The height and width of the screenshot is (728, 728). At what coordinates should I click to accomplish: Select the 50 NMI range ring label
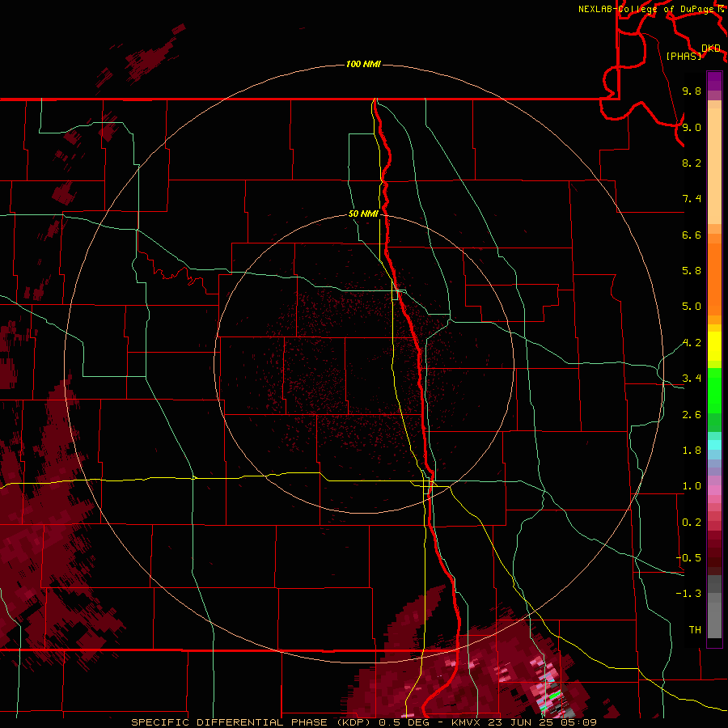pos(363,214)
